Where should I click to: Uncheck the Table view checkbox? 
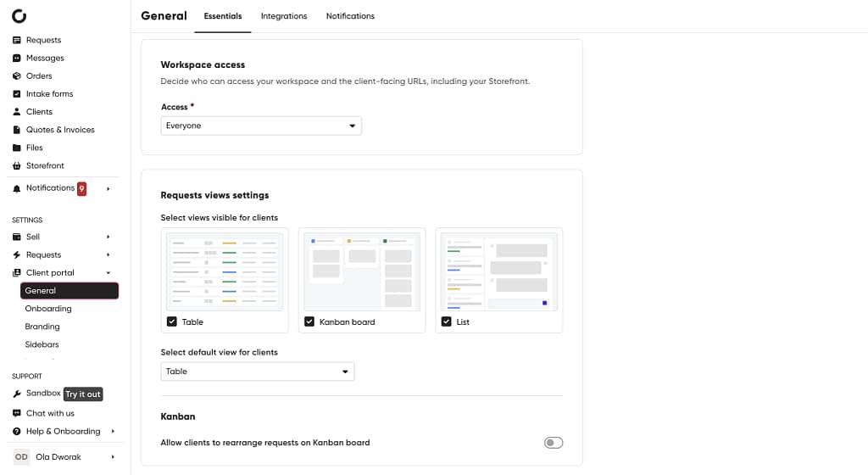171,321
